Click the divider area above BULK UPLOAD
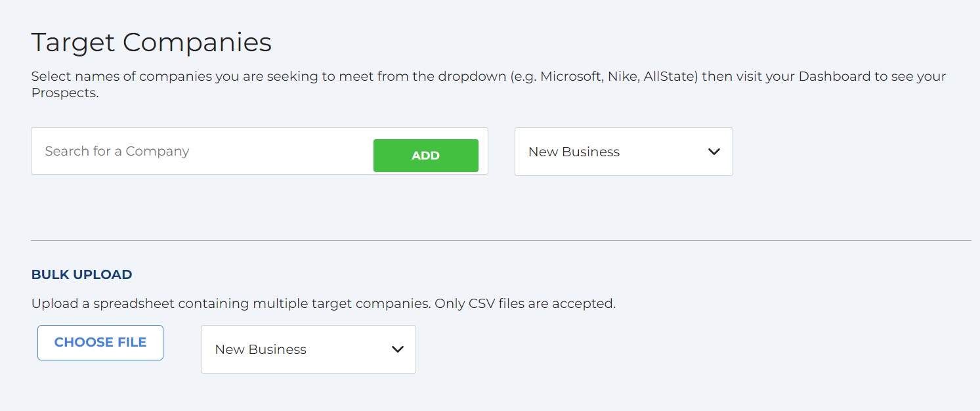980x411 pixels. (490, 242)
